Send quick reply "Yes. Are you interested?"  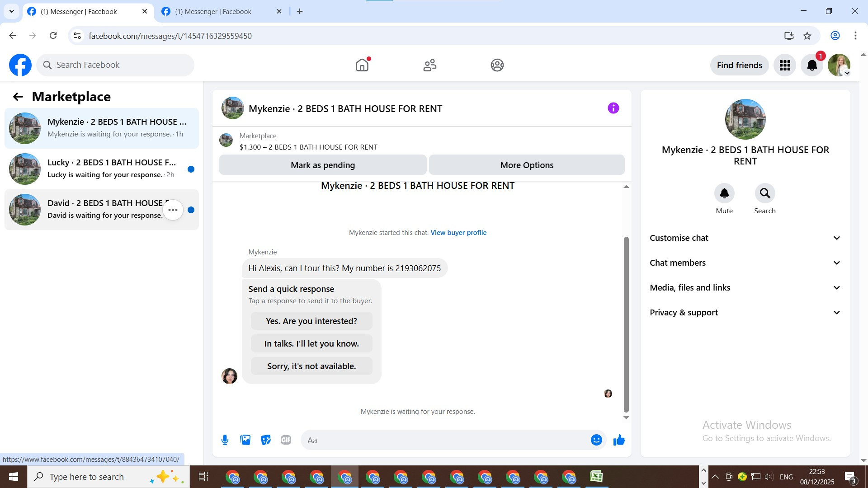(x=311, y=321)
